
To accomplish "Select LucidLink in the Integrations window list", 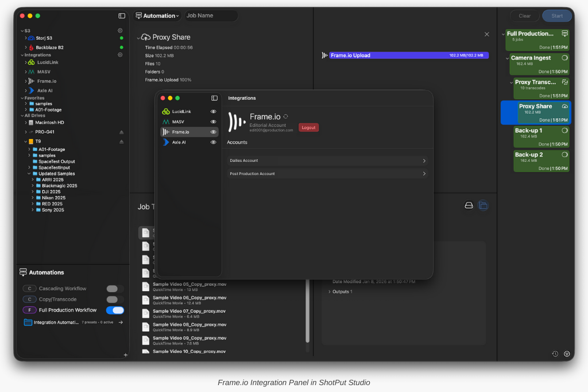I will pos(181,111).
